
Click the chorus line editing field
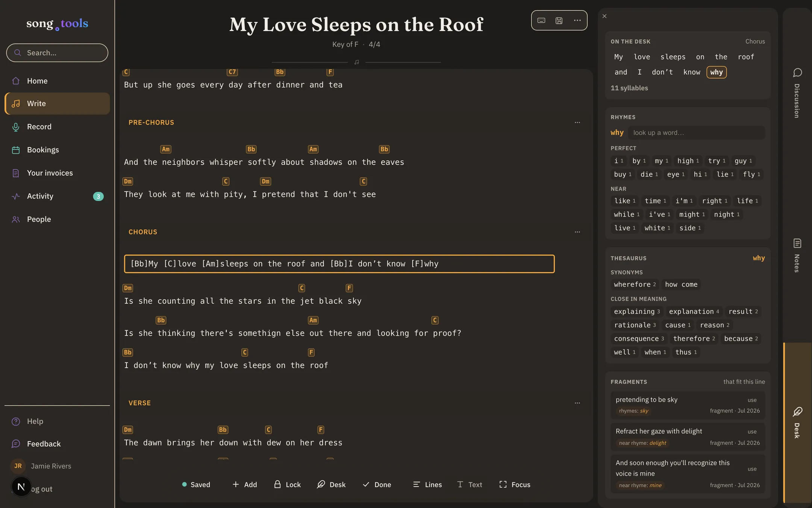tap(339, 264)
